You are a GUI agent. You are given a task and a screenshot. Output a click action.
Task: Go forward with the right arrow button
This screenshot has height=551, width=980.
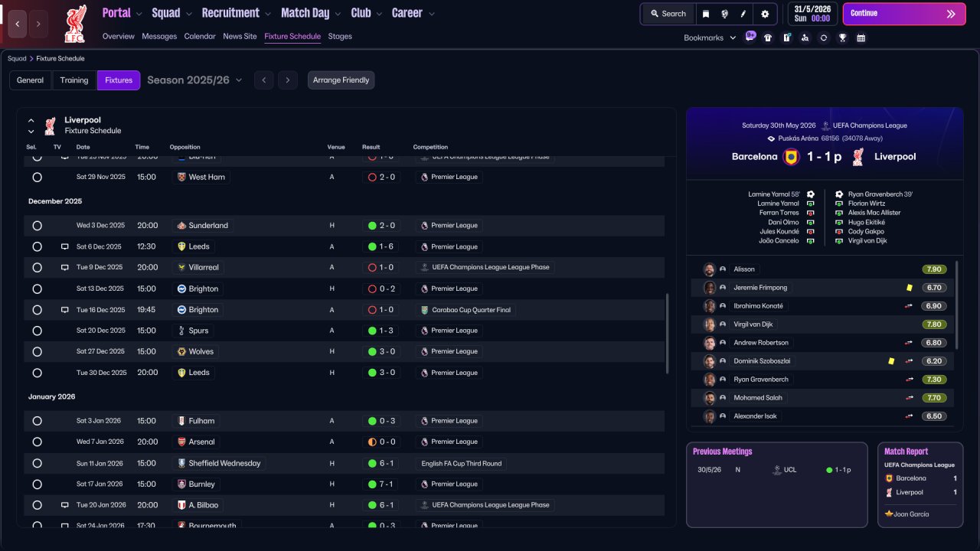point(38,24)
